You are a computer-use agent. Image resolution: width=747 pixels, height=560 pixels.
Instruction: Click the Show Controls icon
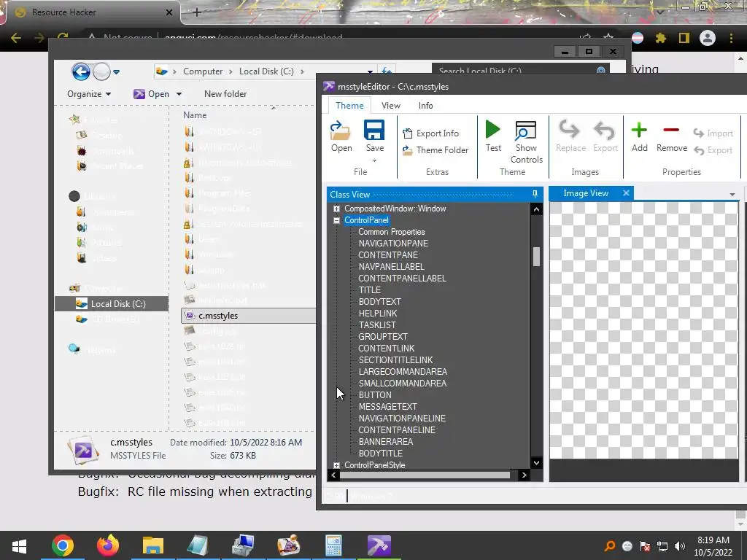click(526, 130)
